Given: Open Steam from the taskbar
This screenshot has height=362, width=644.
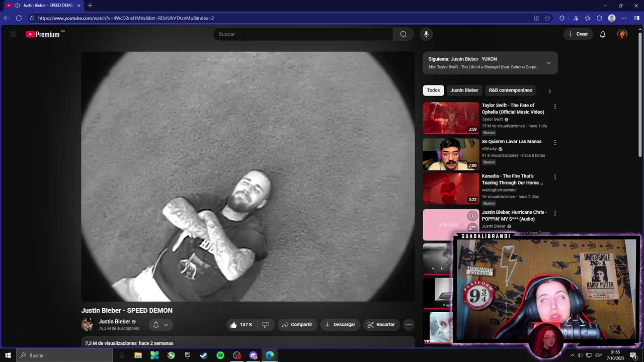Looking at the screenshot, I should pyautogui.click(x=204, y=355).
